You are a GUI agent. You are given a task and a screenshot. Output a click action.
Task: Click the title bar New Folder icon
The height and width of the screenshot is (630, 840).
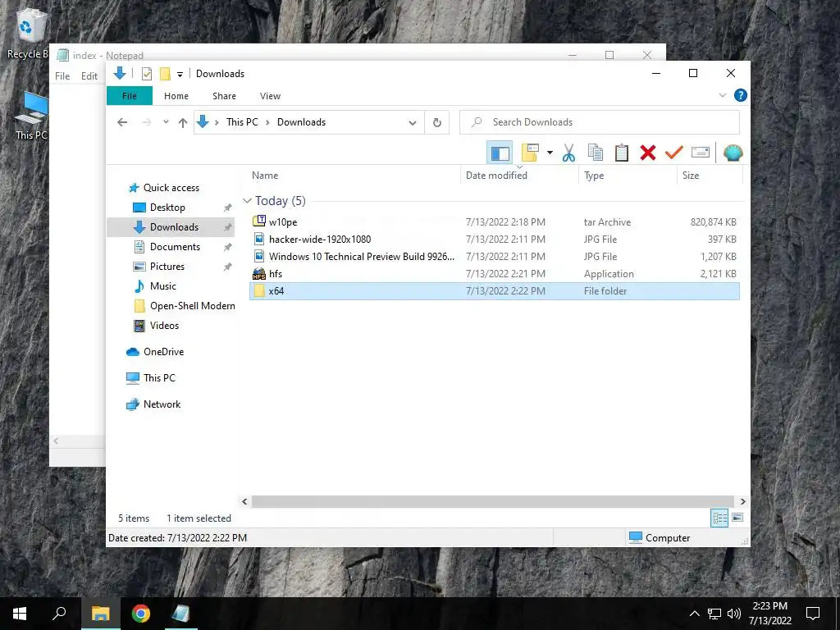165,74
